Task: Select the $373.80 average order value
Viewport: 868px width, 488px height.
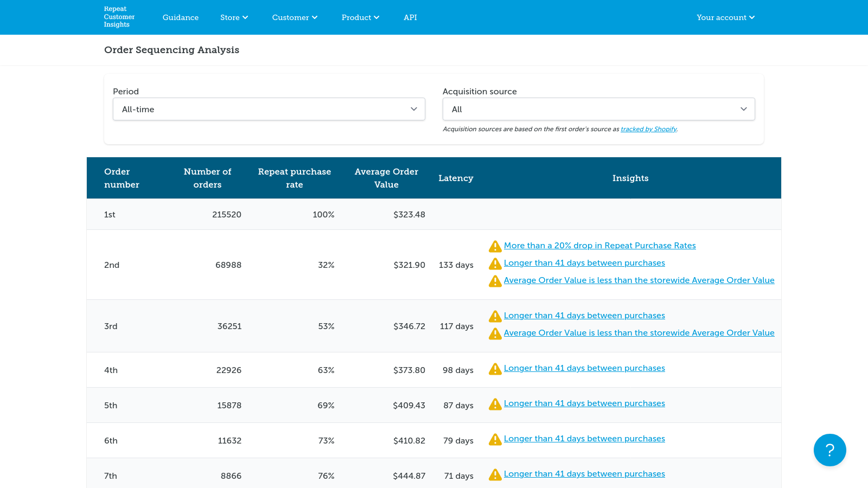Action: pyautogui.click(x=409, y=370)
